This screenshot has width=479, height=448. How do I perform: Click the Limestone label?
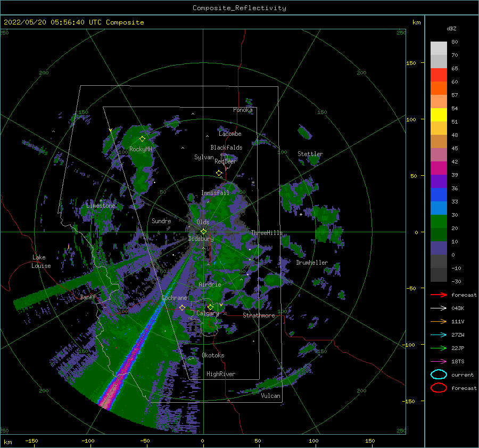pos(101,206)
